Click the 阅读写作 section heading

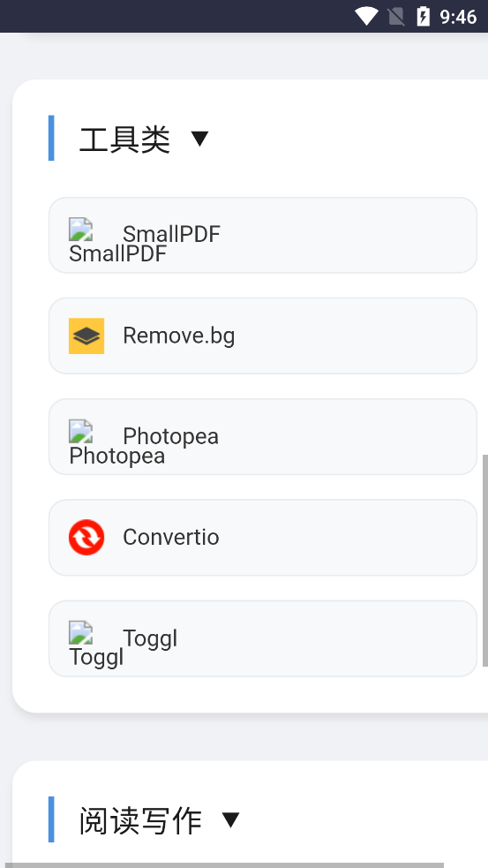(140, 820)
